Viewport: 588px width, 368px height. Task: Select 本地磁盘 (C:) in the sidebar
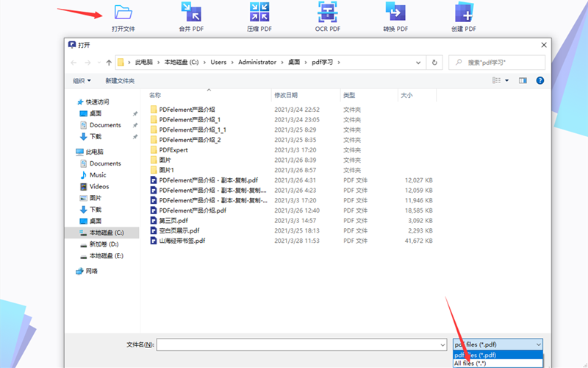tap(106, 232)
